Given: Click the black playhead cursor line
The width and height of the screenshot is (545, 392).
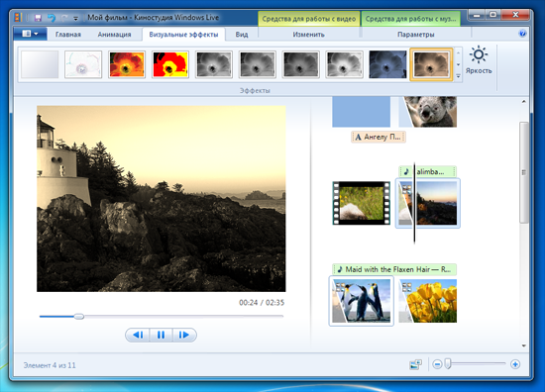Looking at the screenshot, I should coord(414,203).
